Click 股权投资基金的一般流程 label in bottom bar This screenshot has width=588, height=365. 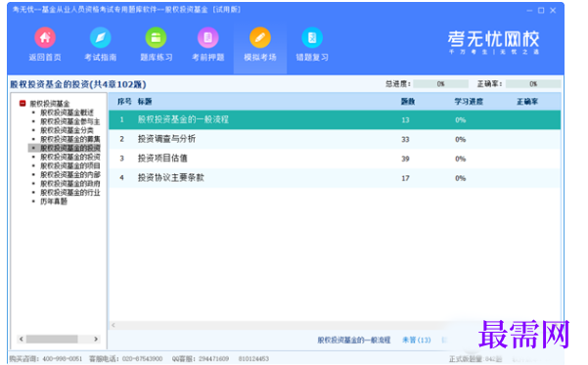(x=354, y=340)
